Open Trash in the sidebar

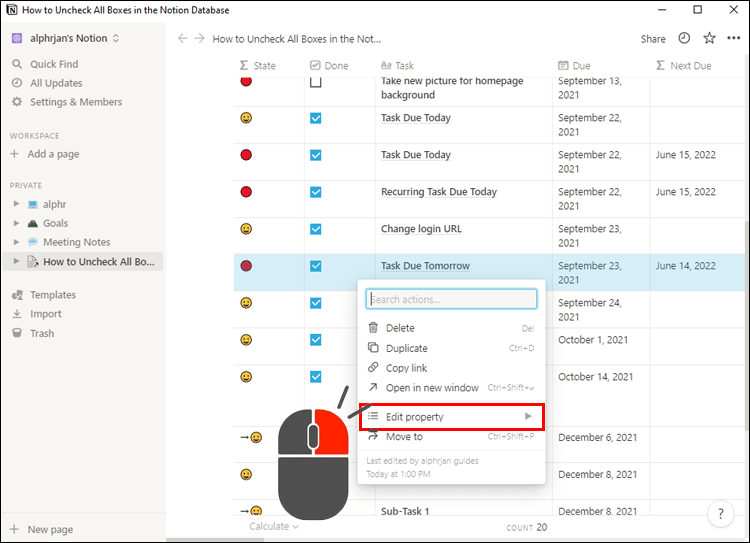pos(42,333)
